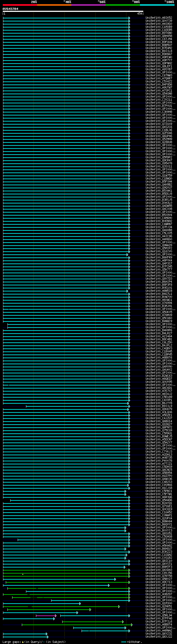Click the UniRef100_B9WEJ5 entry
The image size is (177, 644).
tap(159, 437)
